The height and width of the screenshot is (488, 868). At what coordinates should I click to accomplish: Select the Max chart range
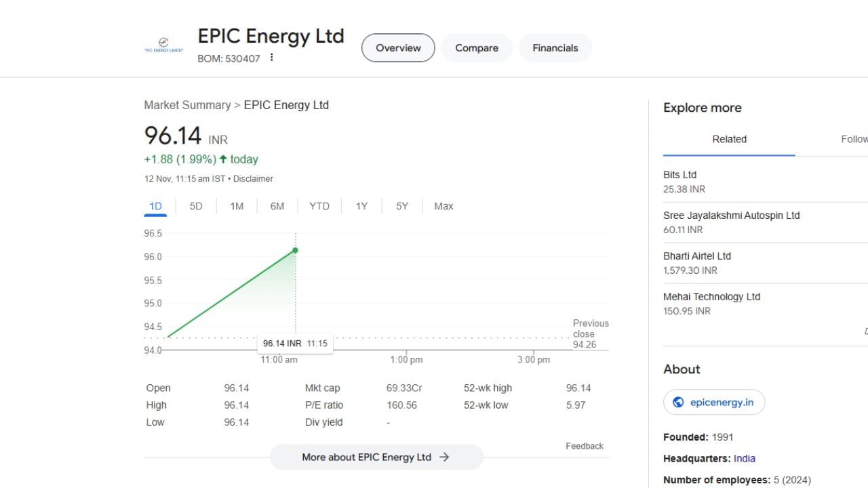443,206
